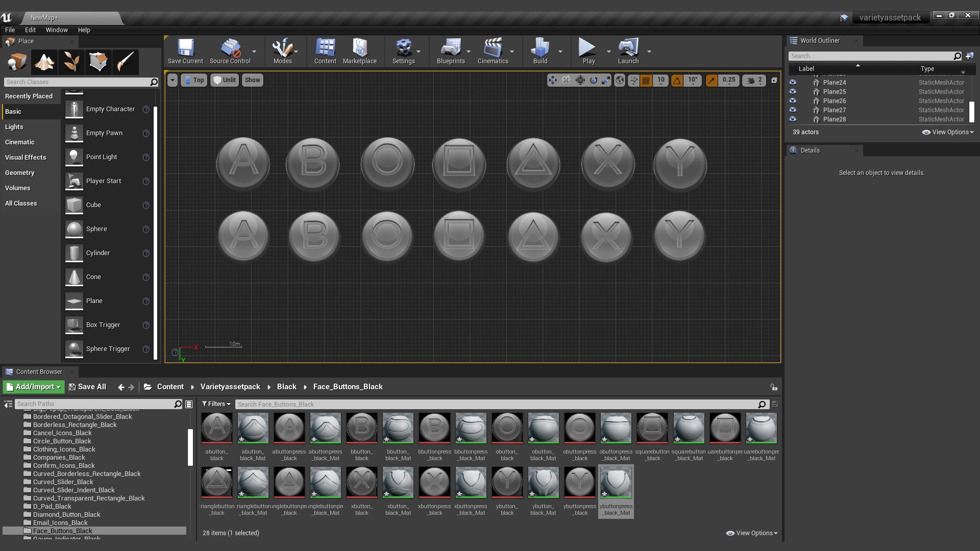Open the Filters dropdown in Content Browser

216,404
